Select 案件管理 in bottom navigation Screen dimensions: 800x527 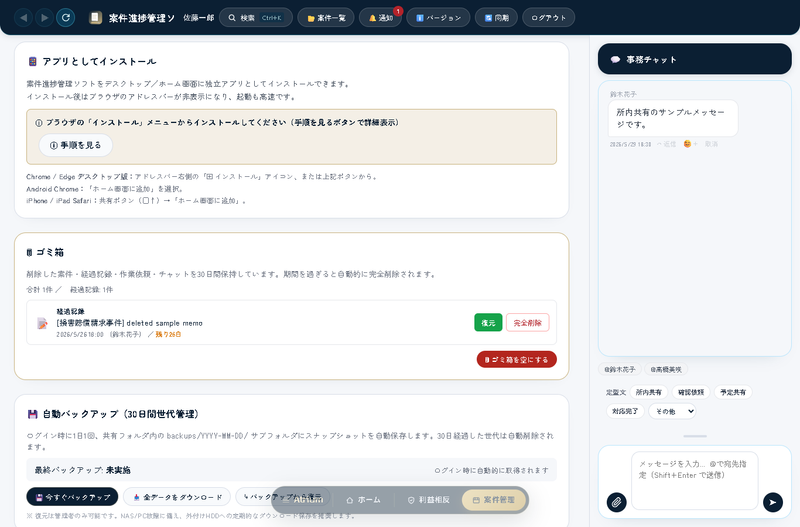[494, 500]
